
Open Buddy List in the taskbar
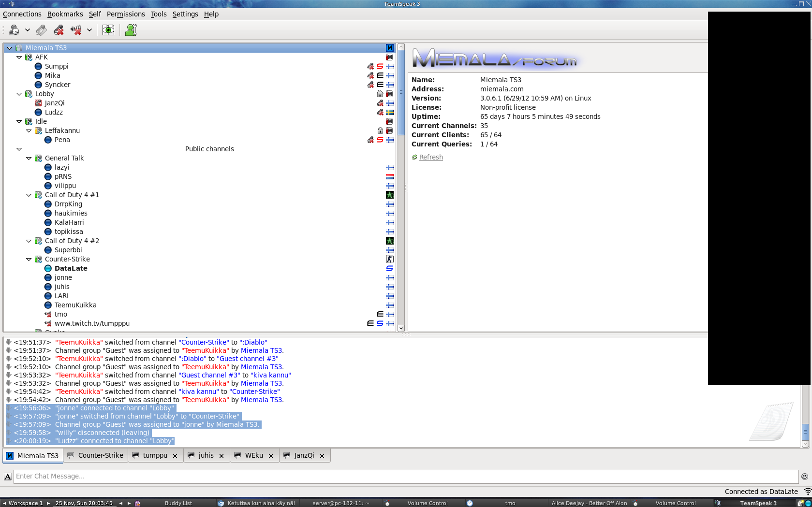tap(178, 503)
